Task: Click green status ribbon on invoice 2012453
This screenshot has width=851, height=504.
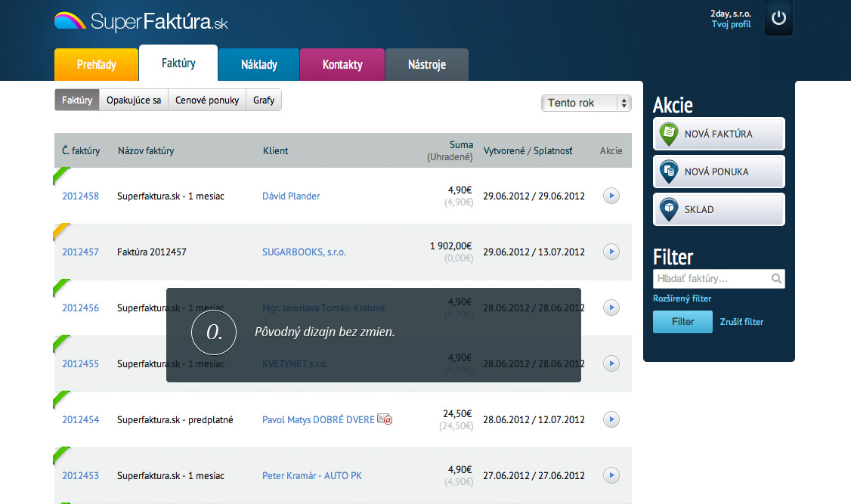Action: click(x=60, y=455)
